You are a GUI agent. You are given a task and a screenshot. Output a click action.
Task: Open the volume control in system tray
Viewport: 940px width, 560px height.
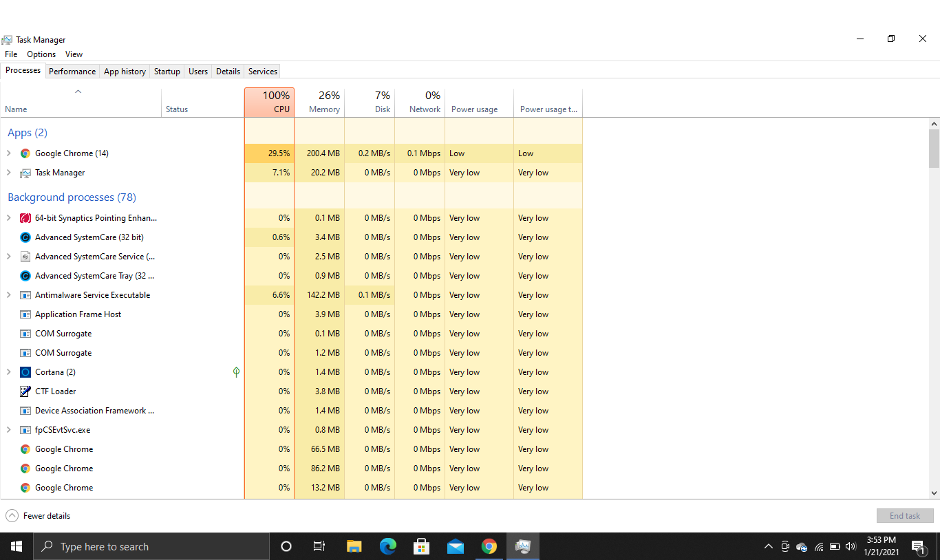(x=851, y=547)
